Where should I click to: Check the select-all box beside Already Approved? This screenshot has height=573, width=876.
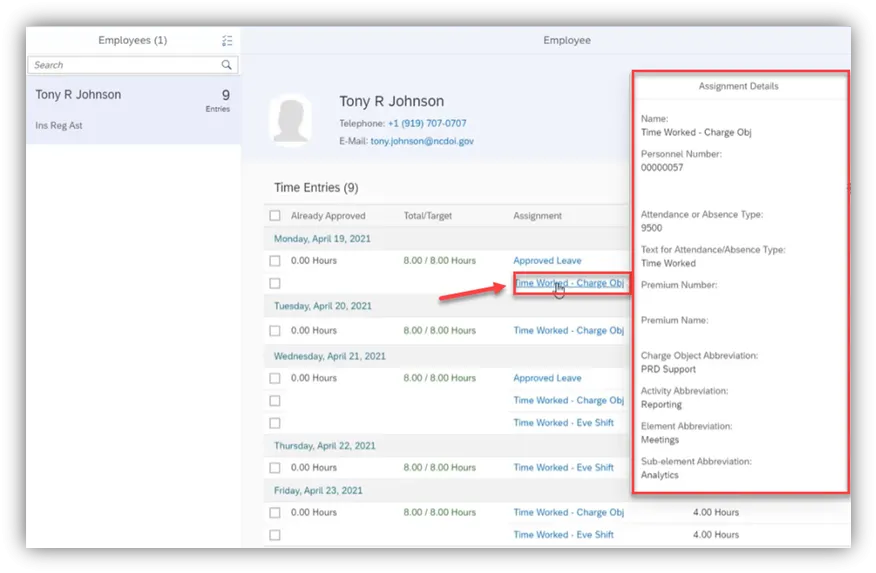pyautogui.click(x=275, y=215)
